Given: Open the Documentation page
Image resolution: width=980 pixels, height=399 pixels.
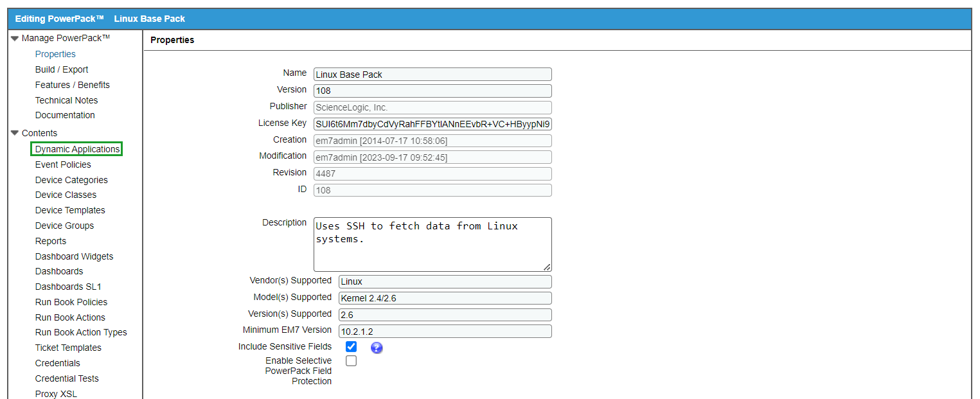Looking at the screenshot, I should coord(65,115).
